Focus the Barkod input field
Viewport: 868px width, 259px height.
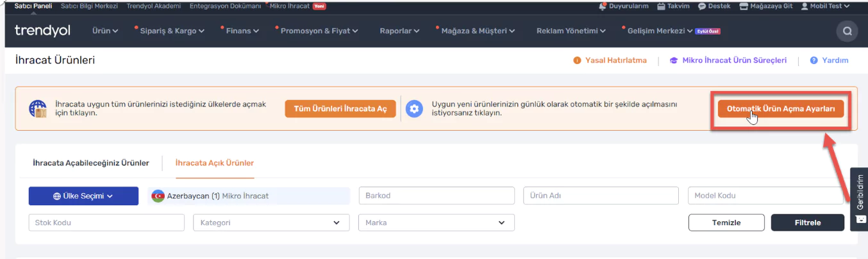coord(436,196)
